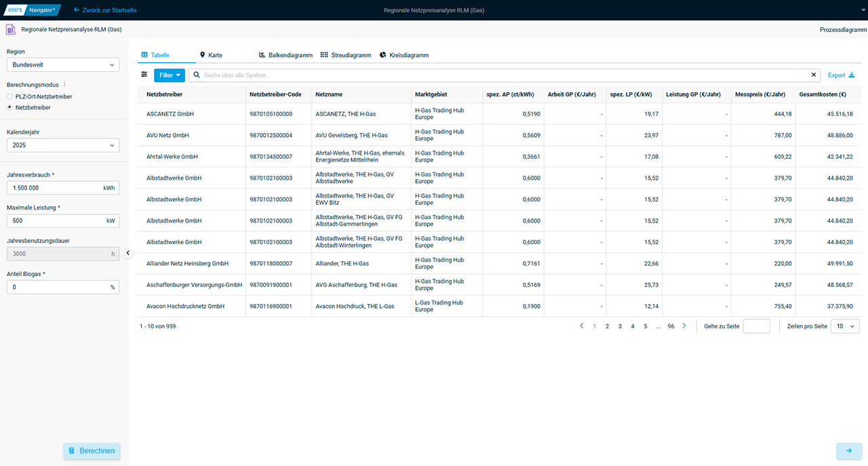Switch to the Balkendiagramm tab
Viewport: 868px width, 466px height.
(285, 55)
